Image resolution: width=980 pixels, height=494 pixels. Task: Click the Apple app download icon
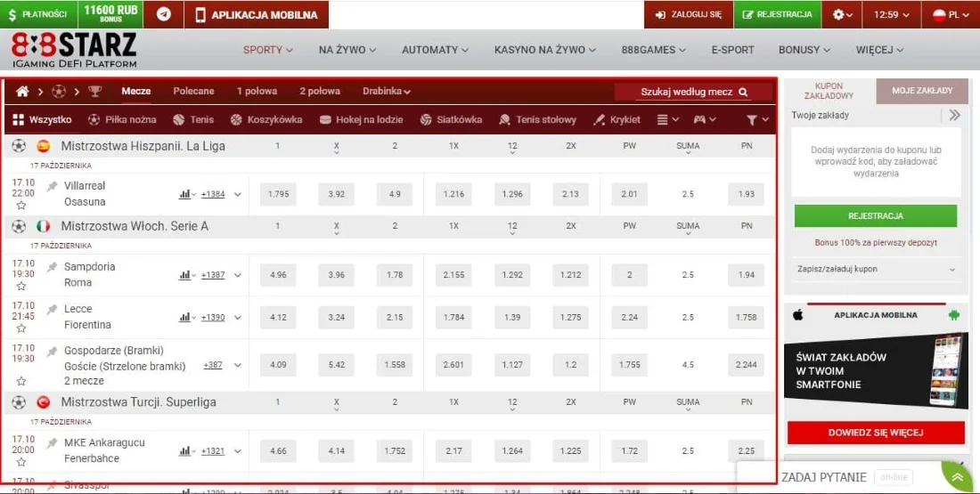[x=798, y=314]
